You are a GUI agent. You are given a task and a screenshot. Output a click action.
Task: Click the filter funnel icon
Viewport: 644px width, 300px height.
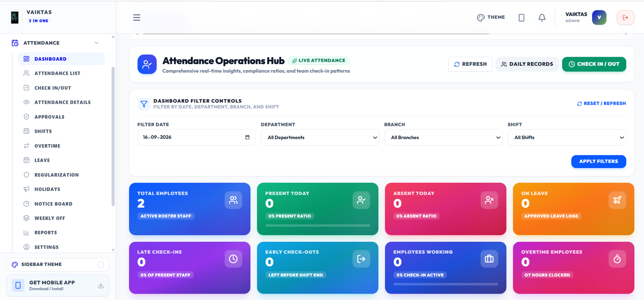click(x=144, y=104)
